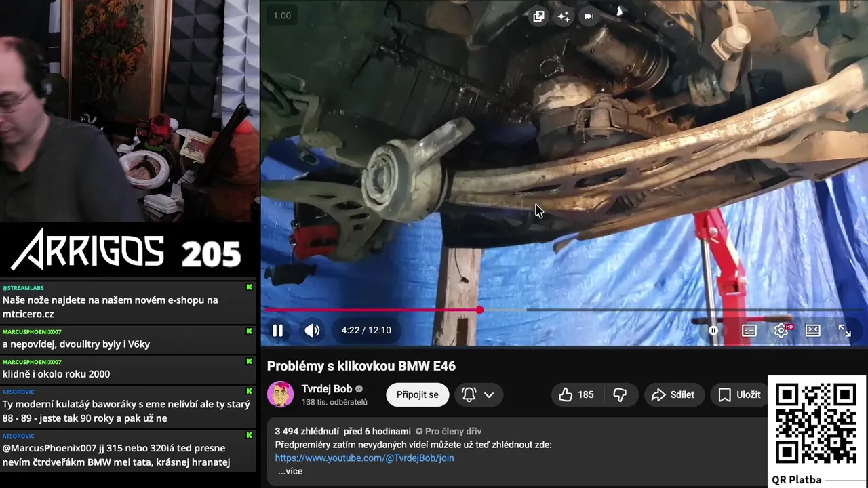
Task: Expand the description with ...více
Action: click(290, 471)
